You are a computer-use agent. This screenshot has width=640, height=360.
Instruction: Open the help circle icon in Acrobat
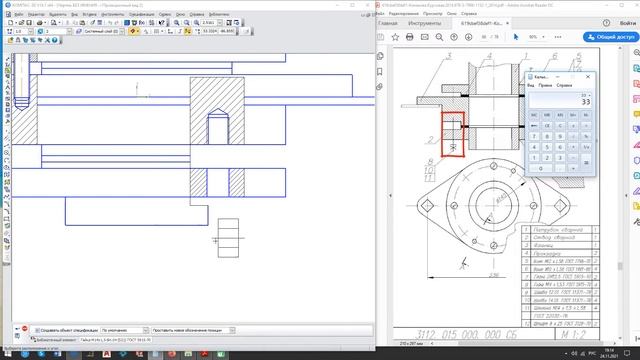coord(607,23)
